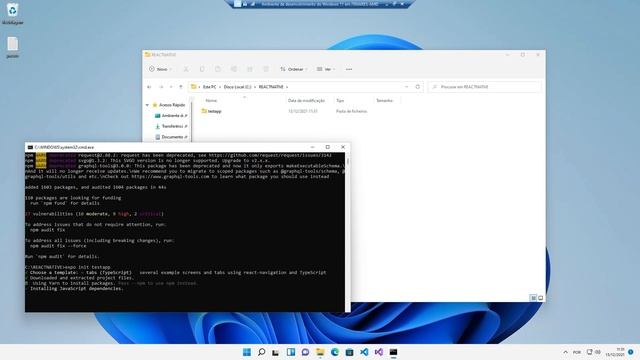Open the Novo menu in File Explorer
This screenshot has width=640, height=360.
(160, 69)
